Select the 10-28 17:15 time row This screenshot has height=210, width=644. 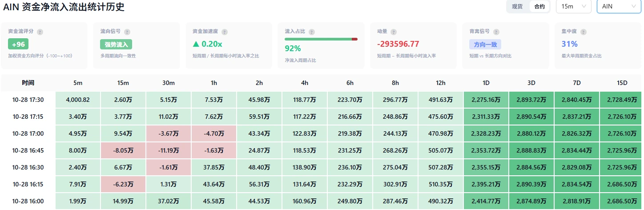click(x=28, y=117)
